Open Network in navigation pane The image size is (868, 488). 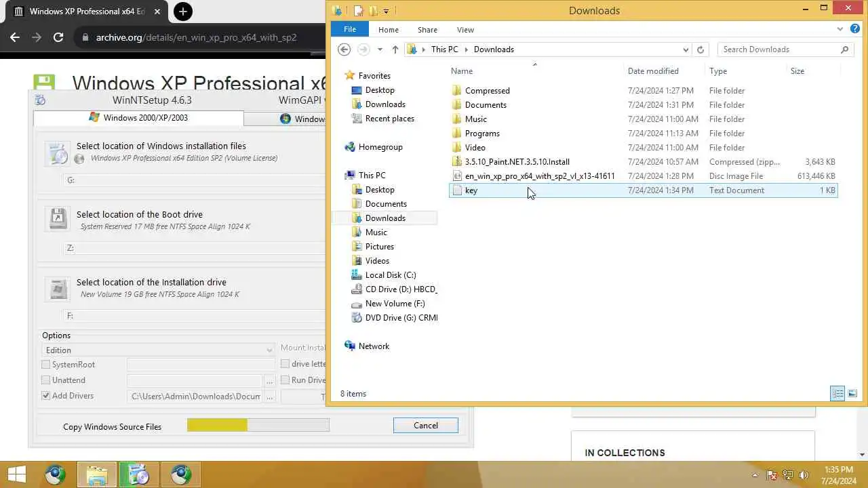(x=374, y=346)
